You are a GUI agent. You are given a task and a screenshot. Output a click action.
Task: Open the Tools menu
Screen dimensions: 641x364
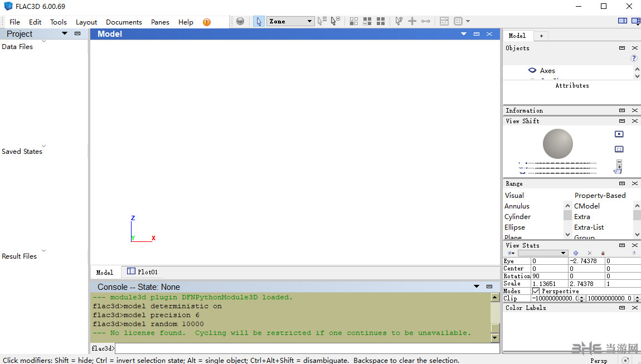point(59,22)
